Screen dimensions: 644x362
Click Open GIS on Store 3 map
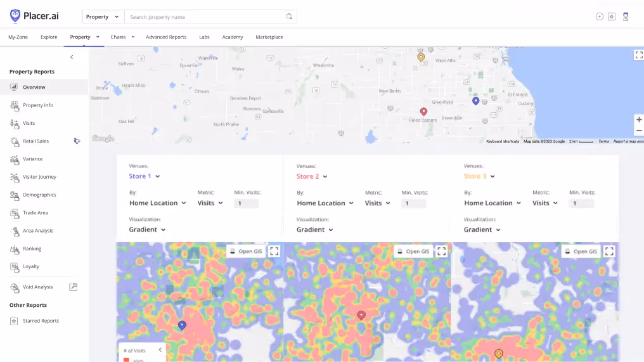(x=581, y=251)
